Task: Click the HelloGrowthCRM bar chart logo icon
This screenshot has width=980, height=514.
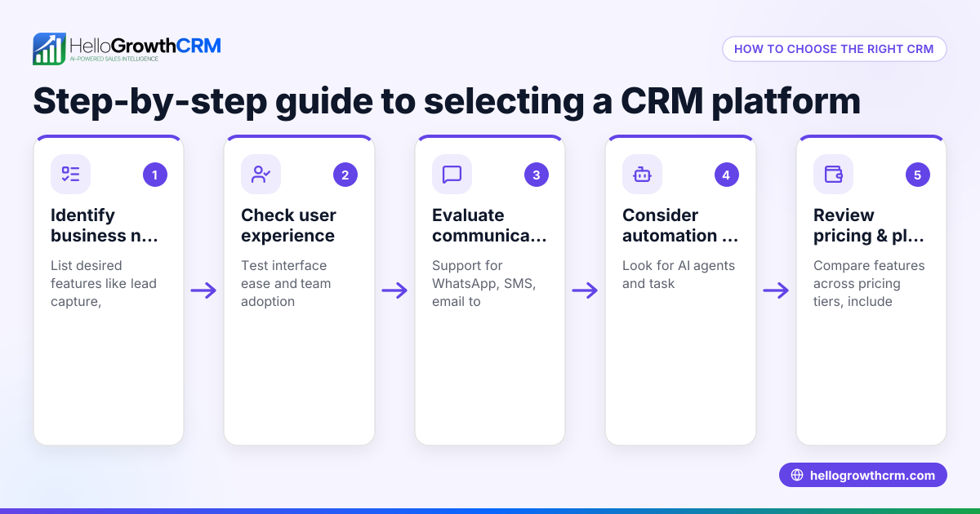Action: [x=49, y=49]
